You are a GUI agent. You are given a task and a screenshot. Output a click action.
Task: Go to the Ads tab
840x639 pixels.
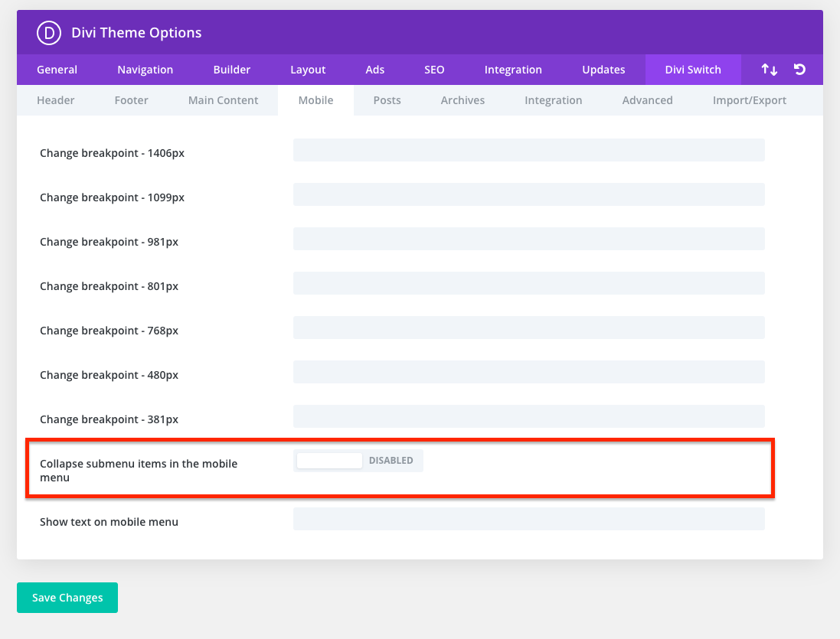[375, 70]
